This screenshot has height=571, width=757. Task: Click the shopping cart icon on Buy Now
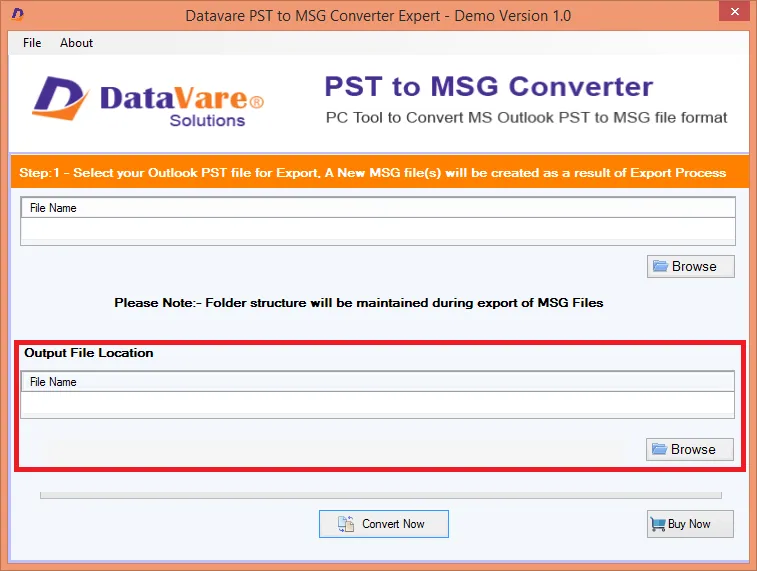tap(658, 524)
